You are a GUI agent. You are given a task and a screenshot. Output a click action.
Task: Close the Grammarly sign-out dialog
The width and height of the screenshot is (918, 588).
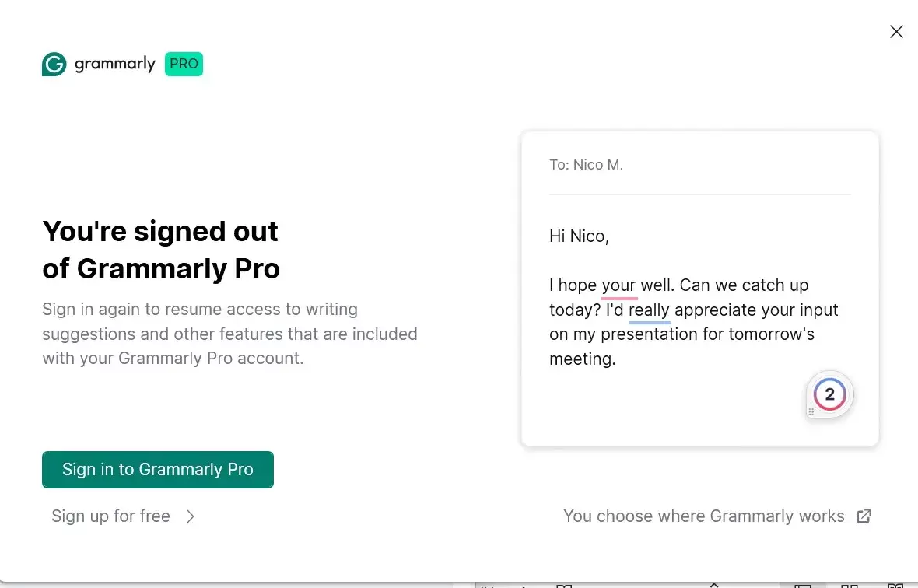pos(896,32)
